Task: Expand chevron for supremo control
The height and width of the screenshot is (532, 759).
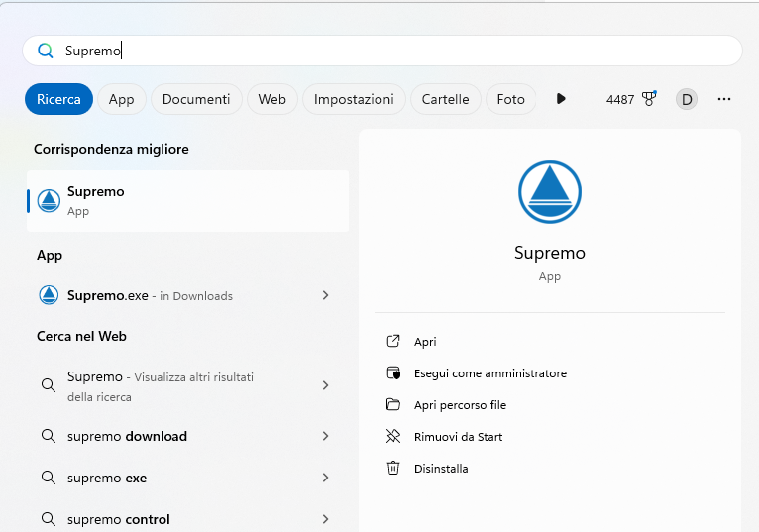Action: point(325,519)
